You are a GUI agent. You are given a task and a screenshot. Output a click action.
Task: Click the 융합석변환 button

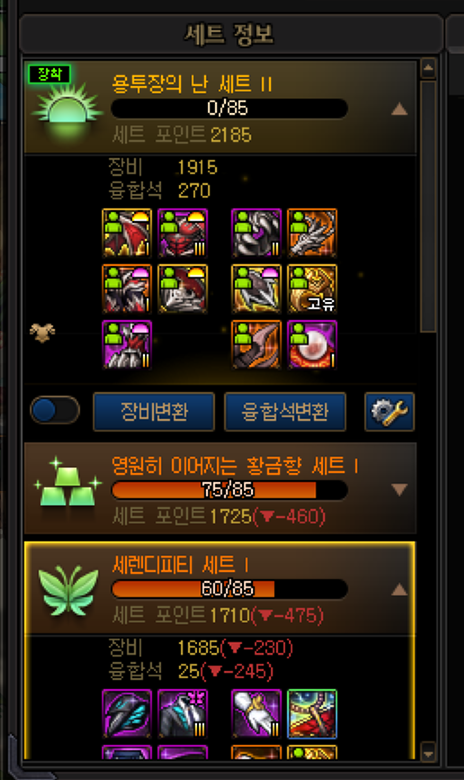coord(285,411)
